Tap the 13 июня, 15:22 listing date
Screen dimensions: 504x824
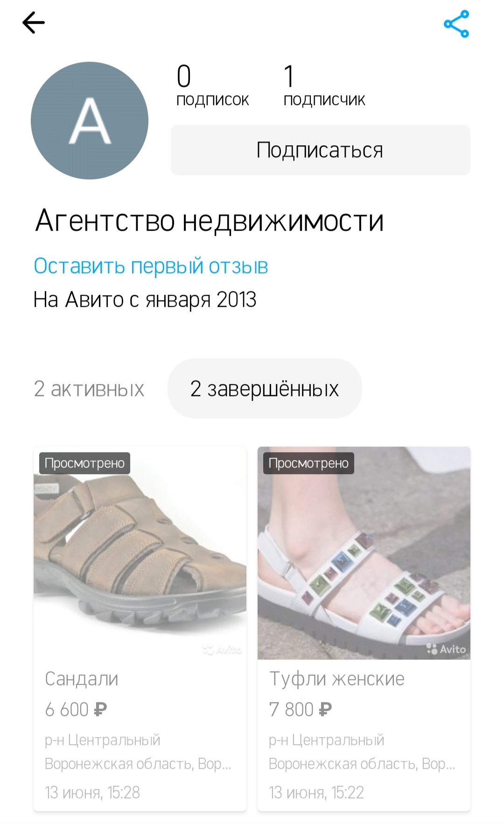316,792
